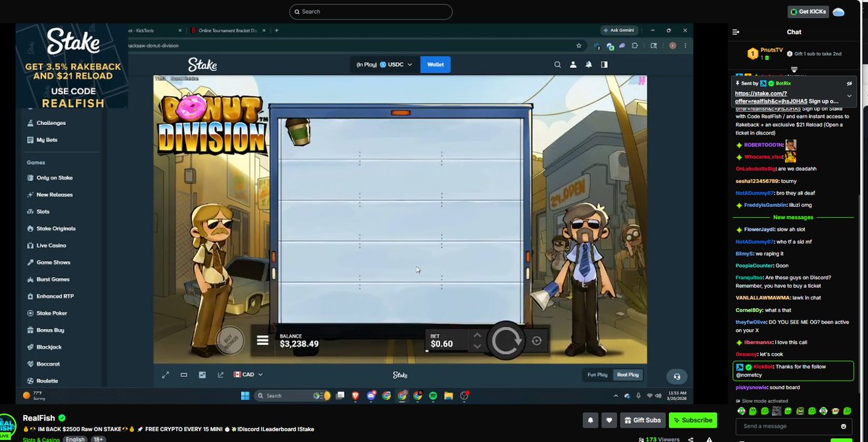Open the Stake Wallet
Image resolution: width=868 pixels, height=442 pixels.
point(436,64)
